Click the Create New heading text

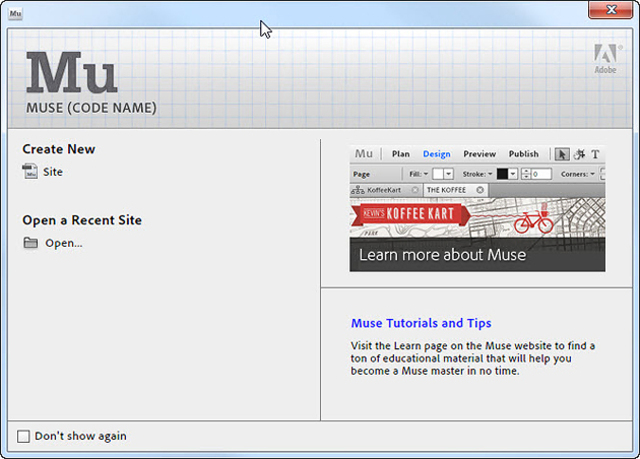pyautogui.click(x=59, y=149)
